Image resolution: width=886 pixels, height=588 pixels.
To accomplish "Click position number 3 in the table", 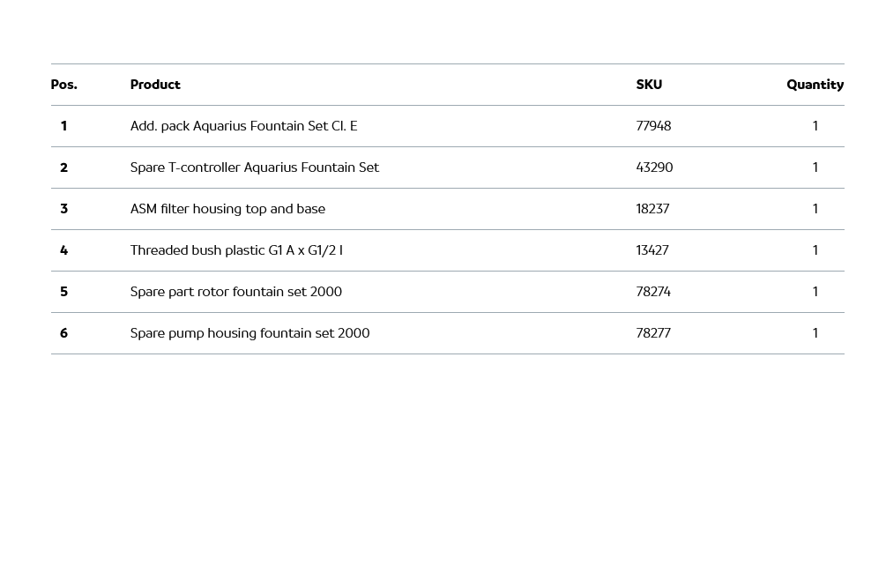I will coord(63,209).
